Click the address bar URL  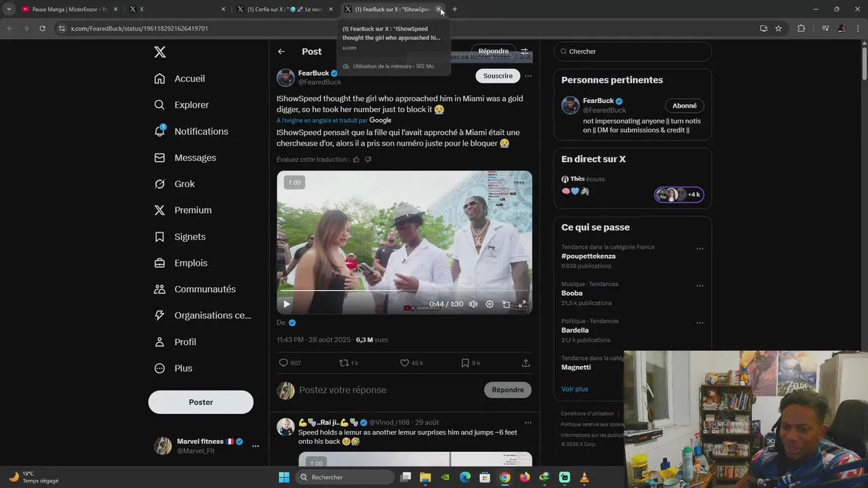(x=139, y=28)
